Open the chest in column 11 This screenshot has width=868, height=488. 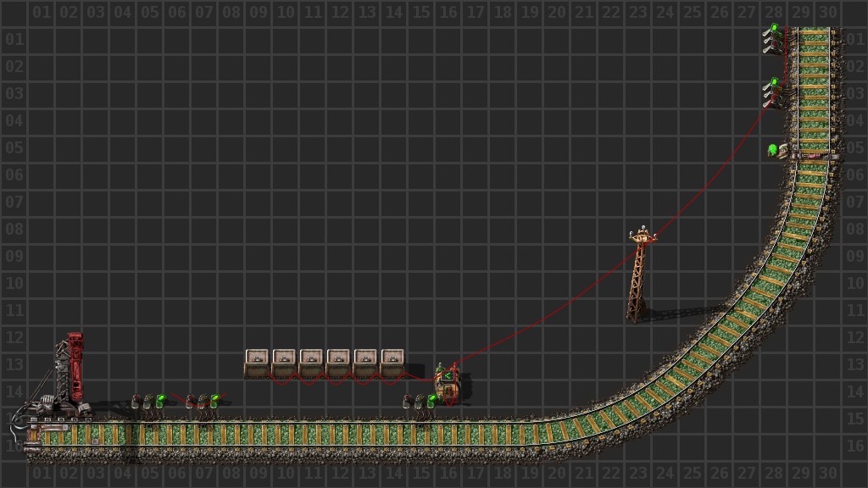[x=312, y=363]
